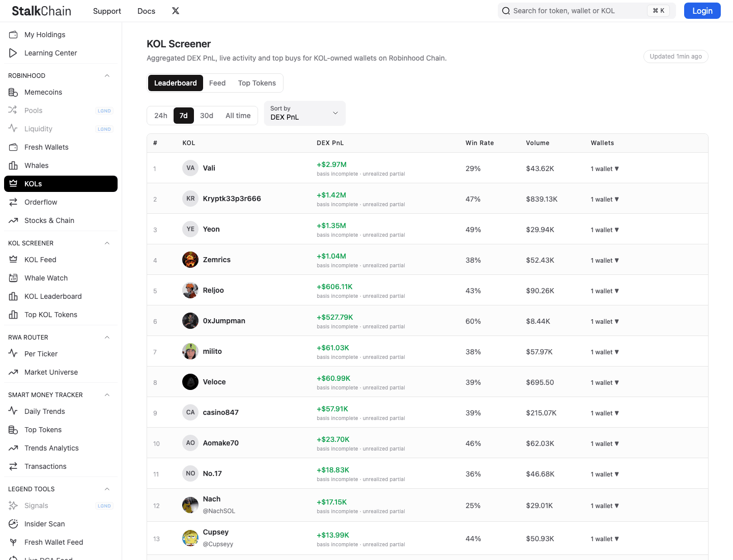Click the My Holdings wallet icon
Viewport: 733px width, 560px height.
click(x=13, y=35)
